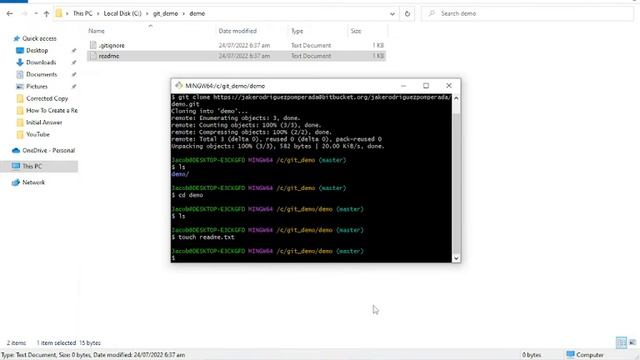
Task: Click the Computer status bar icon
Action: point(571,355)
